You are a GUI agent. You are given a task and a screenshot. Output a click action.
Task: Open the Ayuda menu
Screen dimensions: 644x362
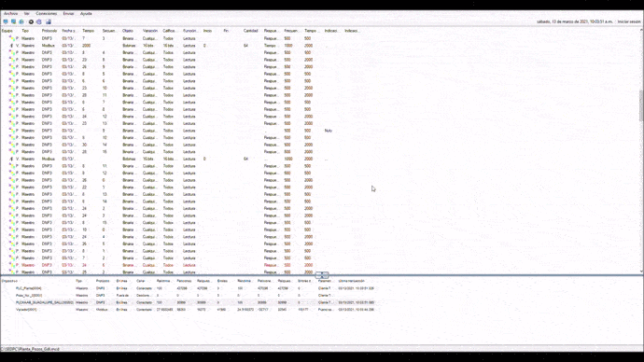86,14
